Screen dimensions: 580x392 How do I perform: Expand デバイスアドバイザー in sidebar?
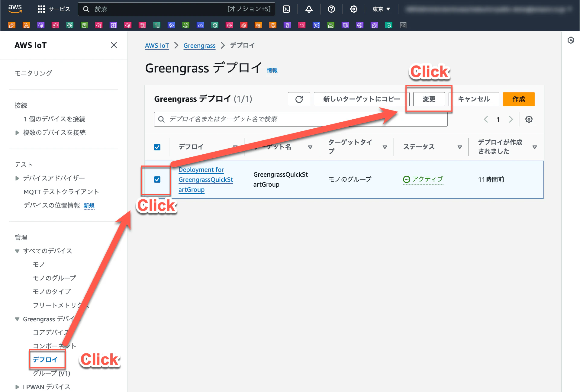tap(17, 178)
